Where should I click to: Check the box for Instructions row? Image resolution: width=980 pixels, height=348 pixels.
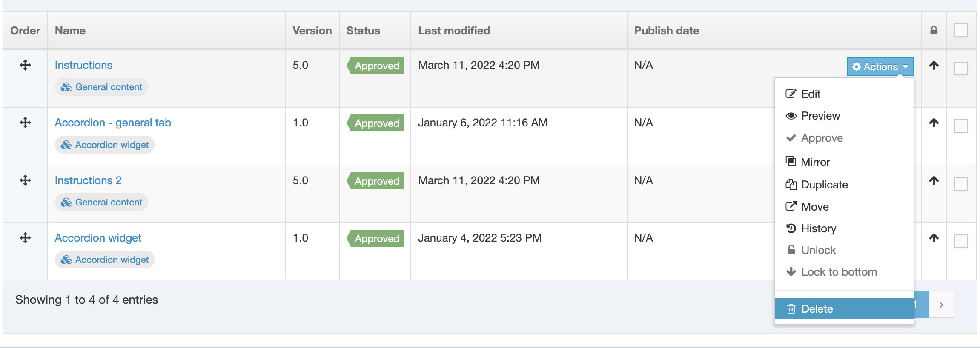(960, 68)
